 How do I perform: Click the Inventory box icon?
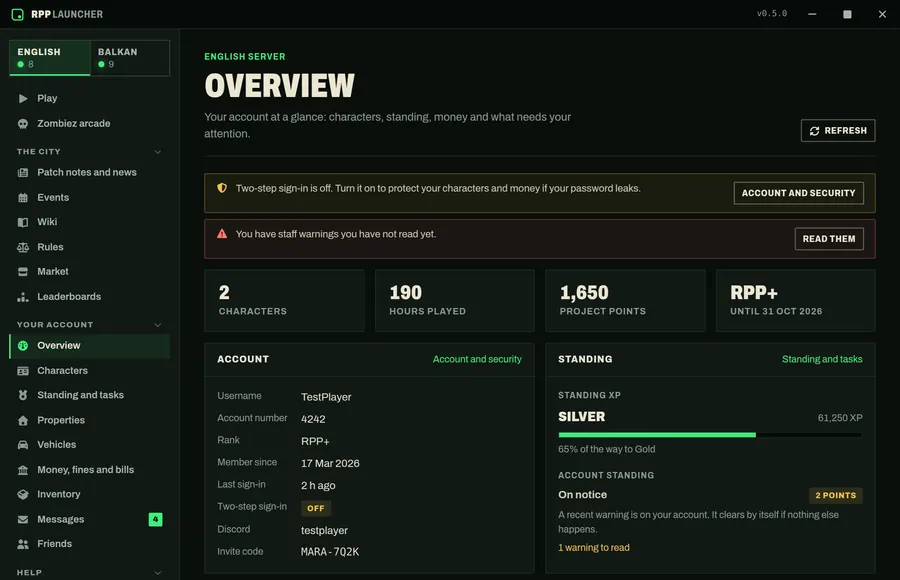coord(23,494)
